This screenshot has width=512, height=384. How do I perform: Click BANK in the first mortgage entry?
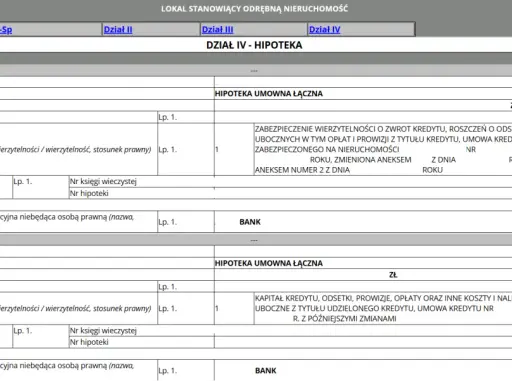250,222
